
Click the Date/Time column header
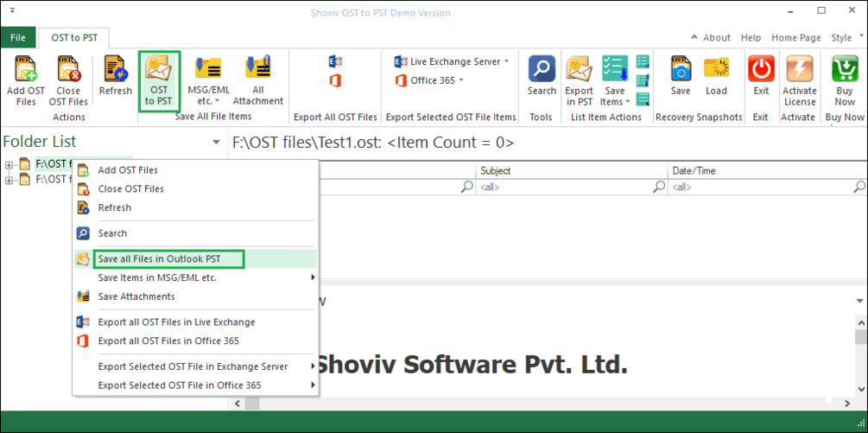[767, 171]
